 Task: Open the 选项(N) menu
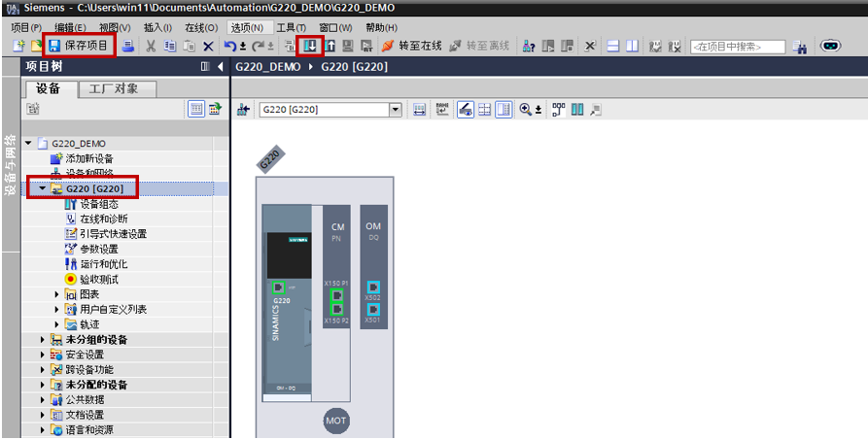click(247, 27)
